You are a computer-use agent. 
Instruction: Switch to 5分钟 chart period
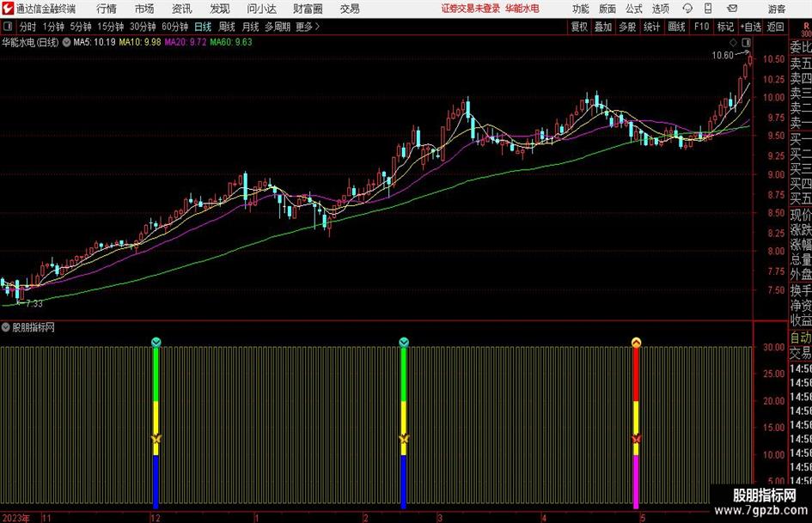(80, 27)
